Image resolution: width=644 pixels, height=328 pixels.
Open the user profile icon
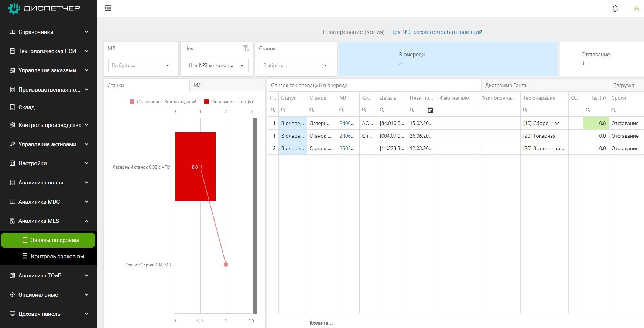[636, 8]
